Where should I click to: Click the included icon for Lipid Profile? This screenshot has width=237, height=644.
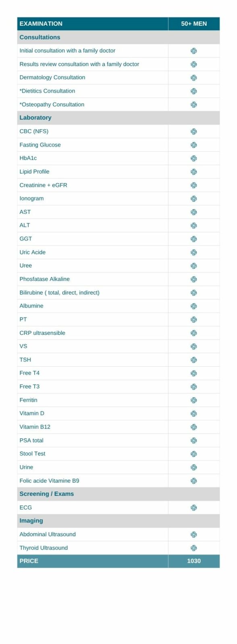tap(193, 172)
